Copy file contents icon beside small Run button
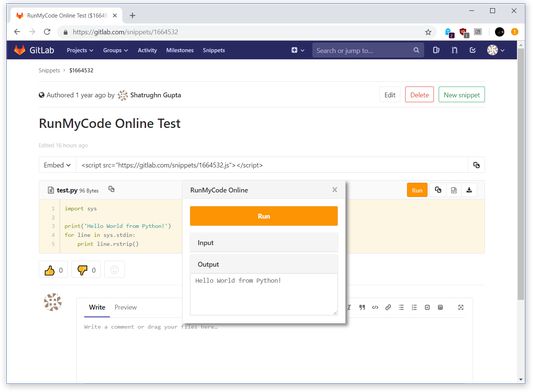 pos(438,190)
